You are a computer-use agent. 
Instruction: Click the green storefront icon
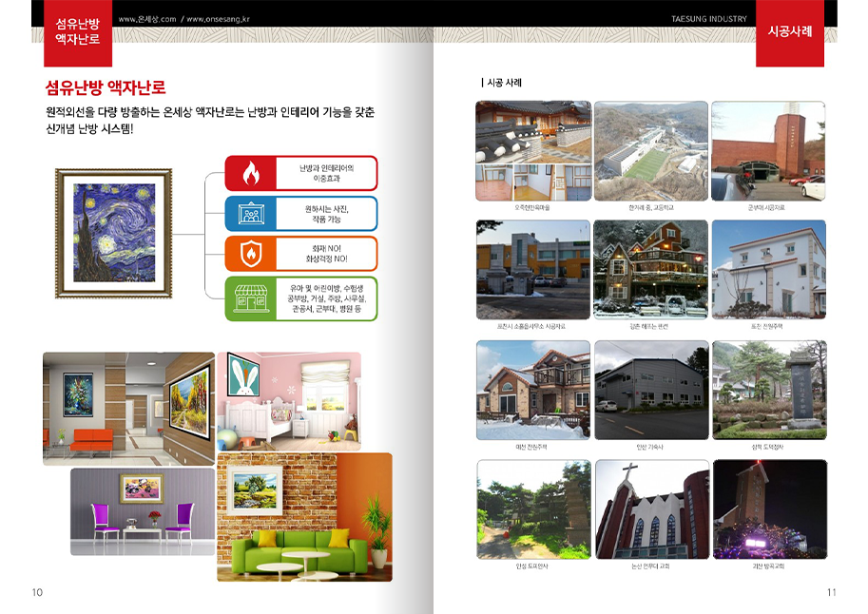click(251, 298)
